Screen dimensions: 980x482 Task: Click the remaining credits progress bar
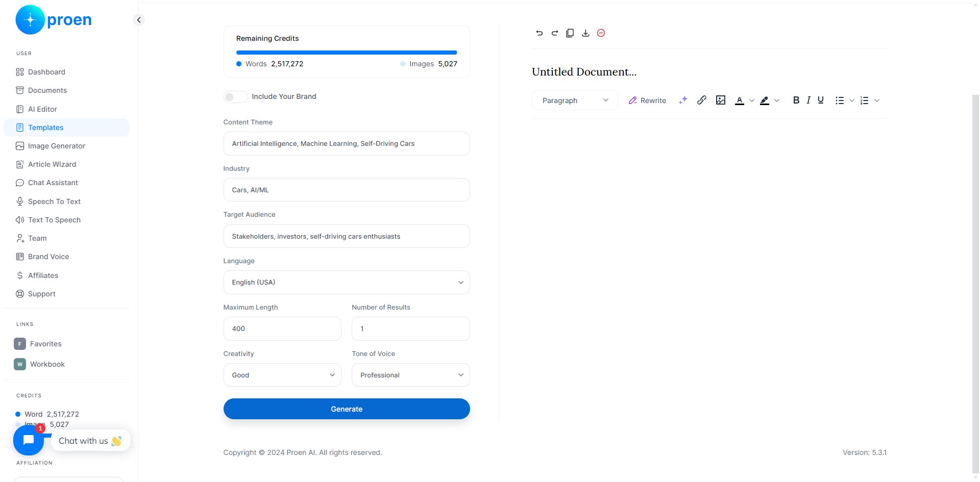pyautogui.click(x=347, y=53)
